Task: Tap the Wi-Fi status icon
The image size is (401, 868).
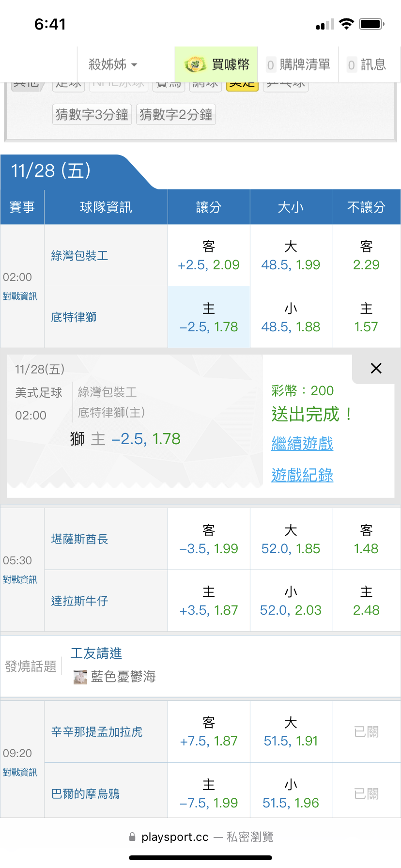Action: 346,24
